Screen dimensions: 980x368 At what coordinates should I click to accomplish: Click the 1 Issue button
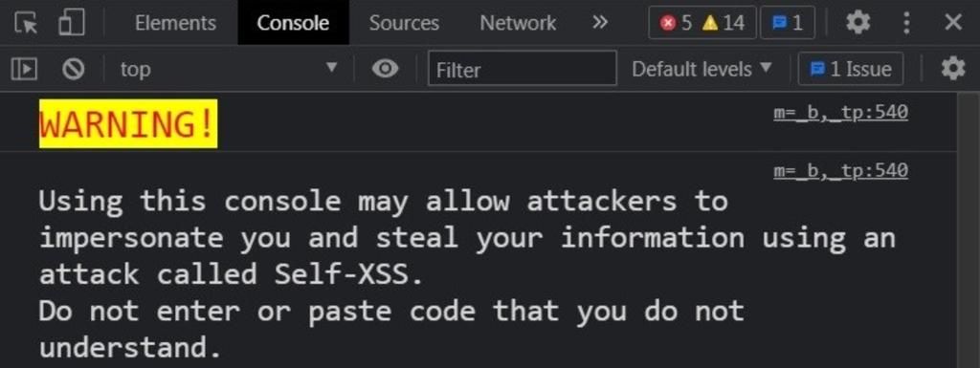(851, 69)
